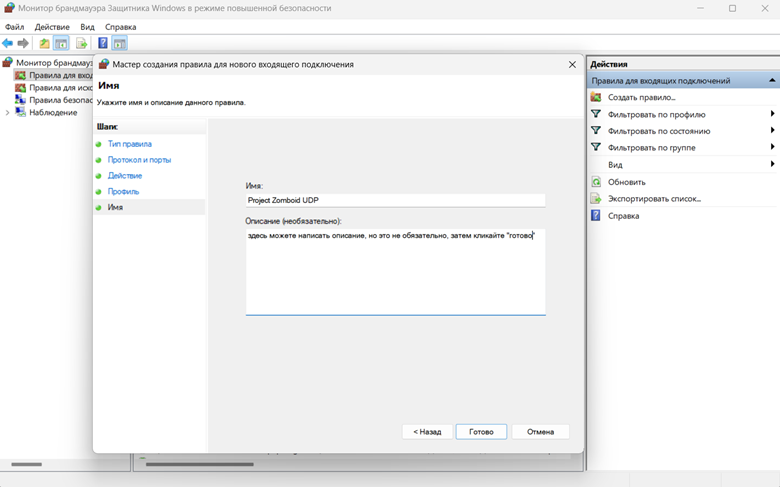Click the forward arrow toolbar icon
The image size is (780, 487).
coord(23,43)
